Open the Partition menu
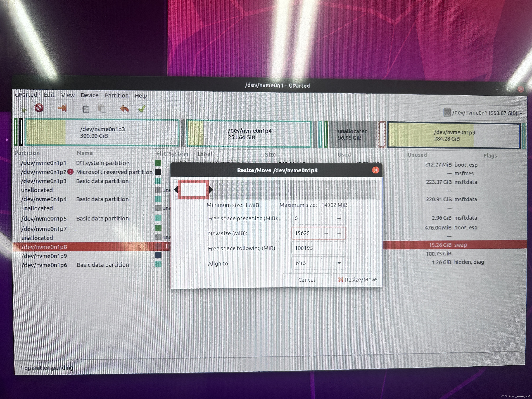 pyautogui.click(x=116, y=96)
